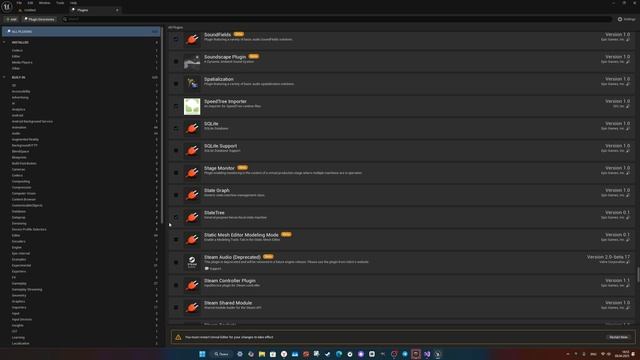This screenshot has width=640, height=360.
Task: Open the Window menu
Action: (44, 3)
